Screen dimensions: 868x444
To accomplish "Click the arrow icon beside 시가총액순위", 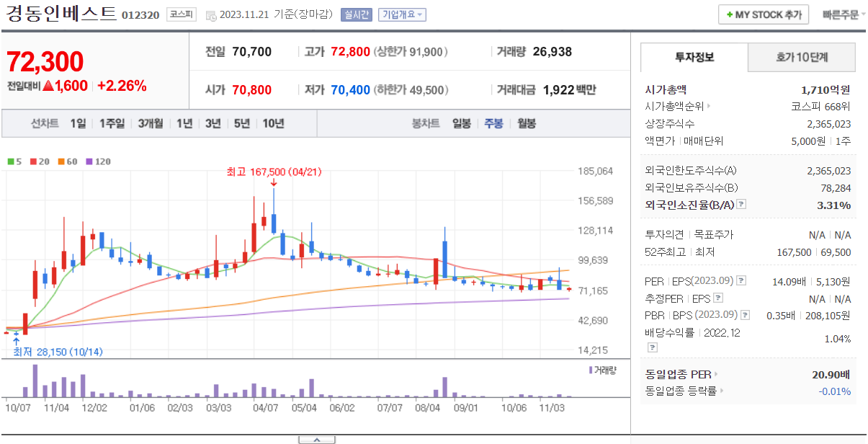I will pyautogui.click(x=709, y=107).
